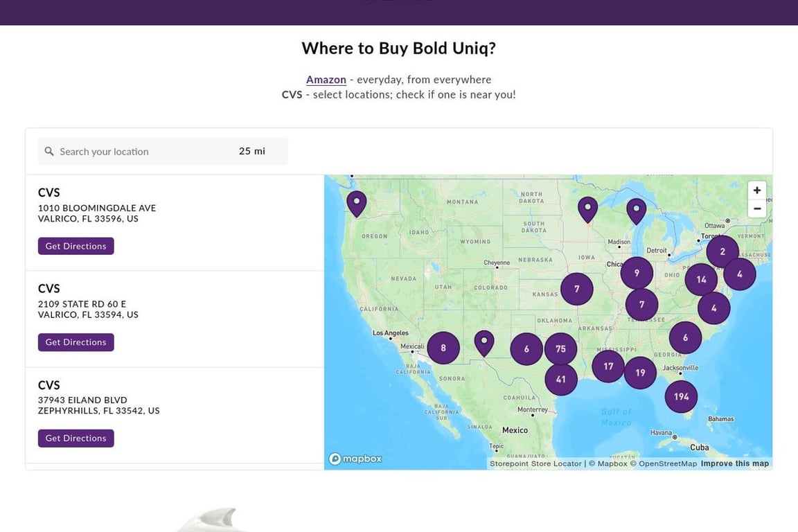Open the OpenStreetMap attribution link
Viewport: 798px width, 532px height.
pos(664,464)
